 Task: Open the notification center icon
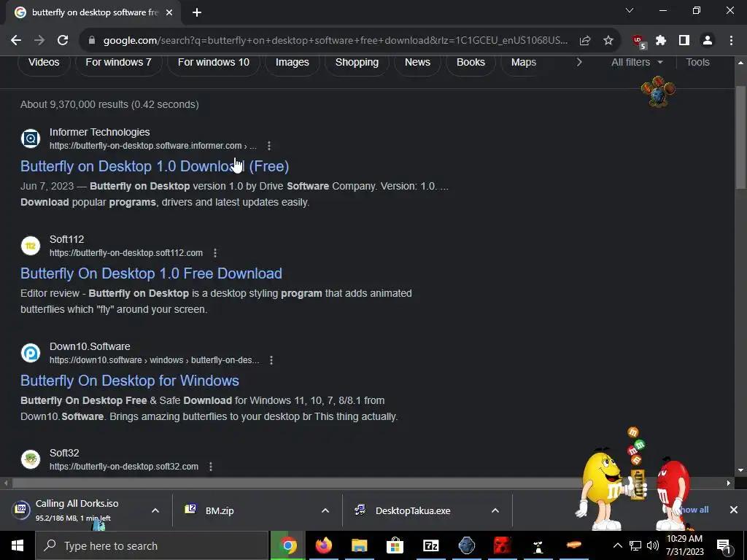tap(724, 545)
